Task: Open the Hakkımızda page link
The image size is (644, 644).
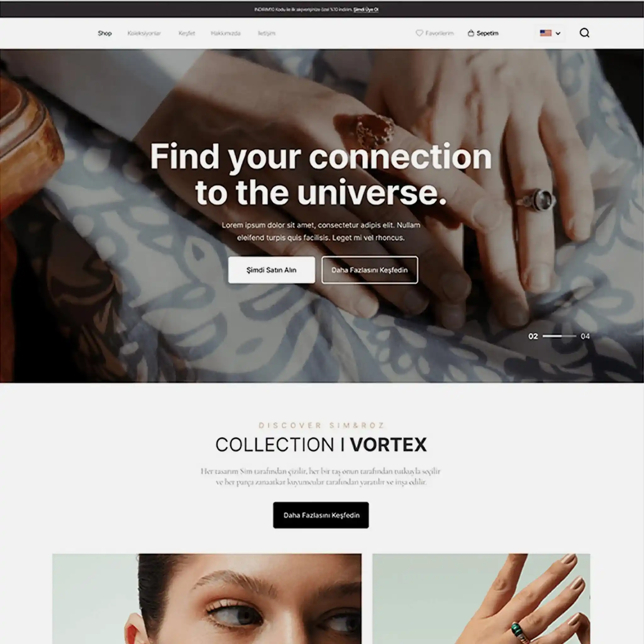Action: (226, 33)
